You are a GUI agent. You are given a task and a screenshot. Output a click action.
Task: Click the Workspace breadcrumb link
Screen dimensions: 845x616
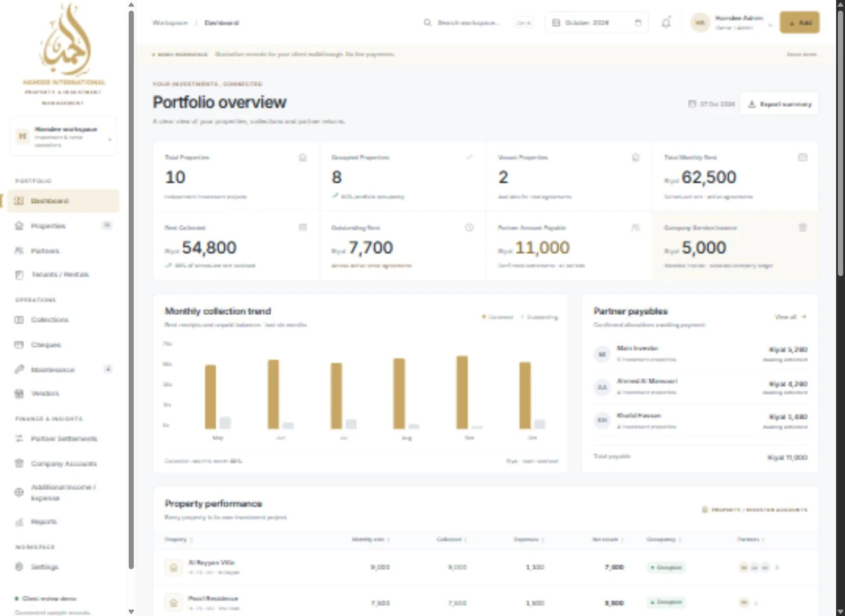(170, 23)
